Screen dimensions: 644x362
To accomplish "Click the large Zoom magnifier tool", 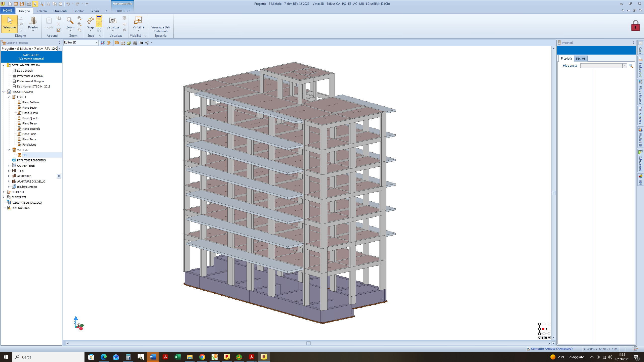I will (x=70, y=24).
